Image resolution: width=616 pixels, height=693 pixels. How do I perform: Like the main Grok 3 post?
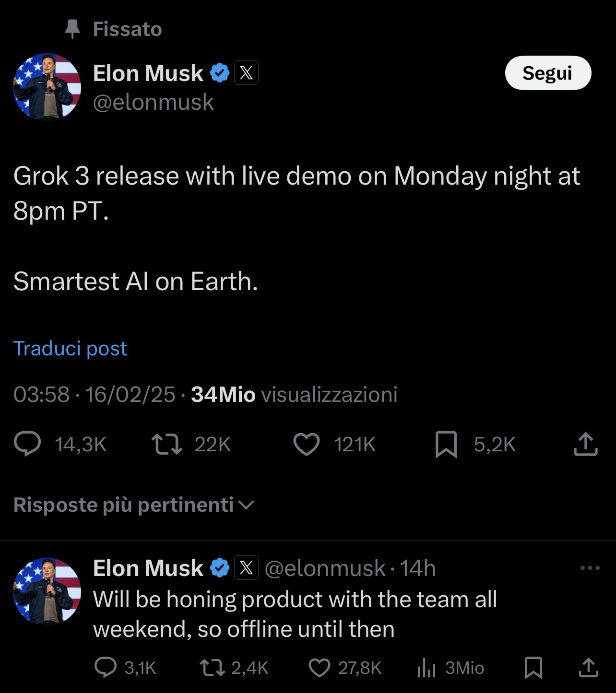(307, 444)
